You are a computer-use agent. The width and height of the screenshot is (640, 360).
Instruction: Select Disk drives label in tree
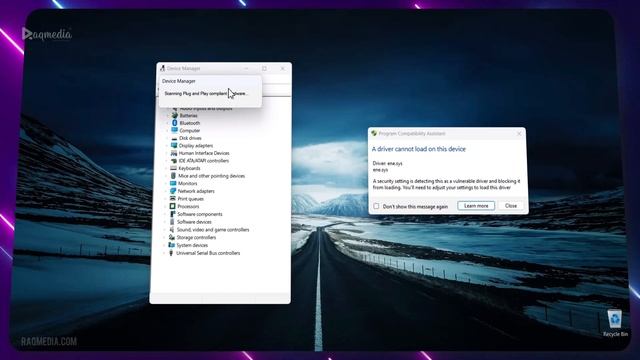coord(190,138)
